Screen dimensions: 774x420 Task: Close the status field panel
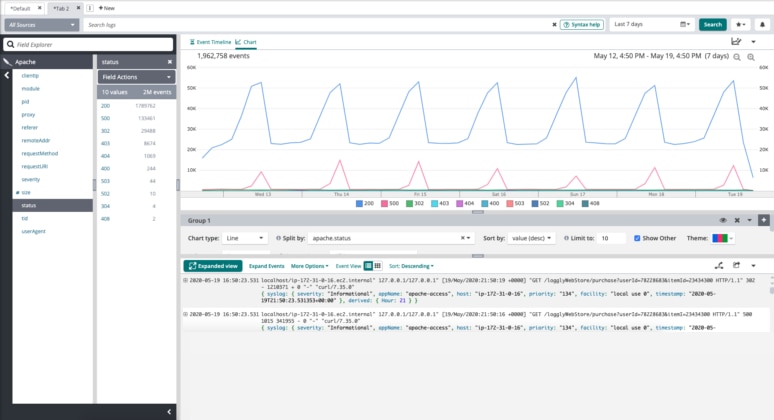pyautogui.click(x=172, y=61)
